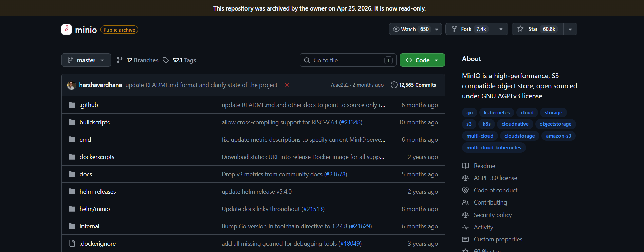The height and width of the screenshot is (252, 644).
Task: Select the go topic tag
Action: click(470, 113)
